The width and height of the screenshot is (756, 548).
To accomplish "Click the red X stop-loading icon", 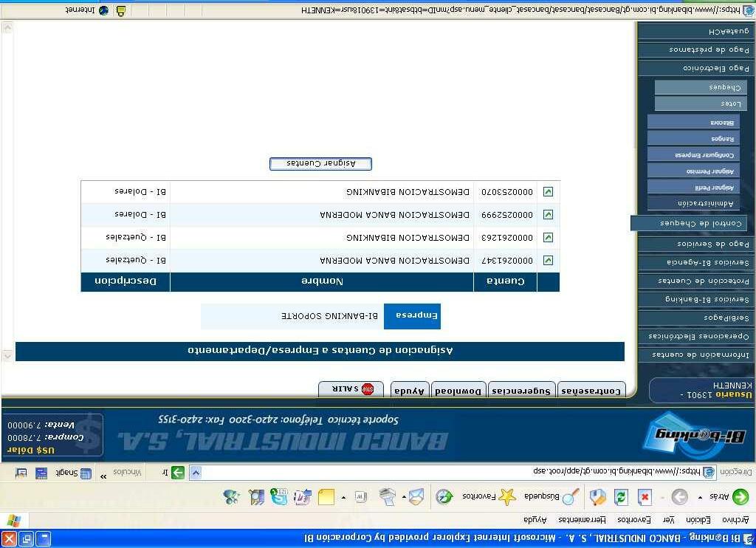I will click(645, 496).
